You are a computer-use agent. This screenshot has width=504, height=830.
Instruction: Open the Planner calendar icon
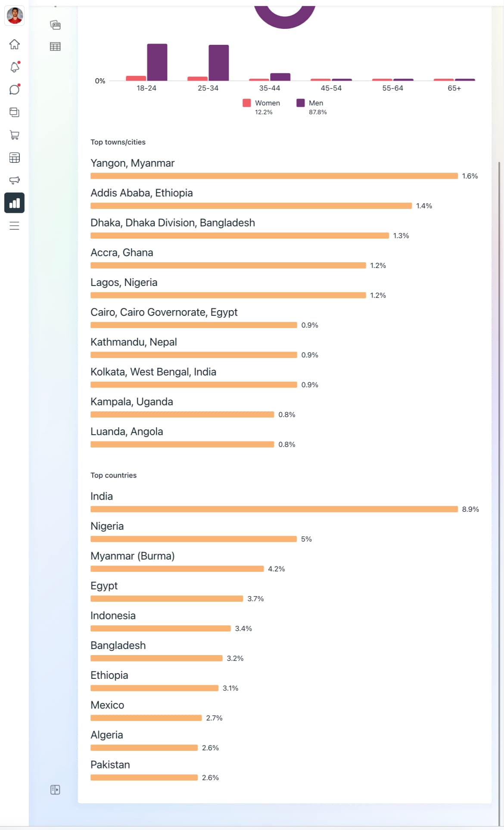coord(14,158)
